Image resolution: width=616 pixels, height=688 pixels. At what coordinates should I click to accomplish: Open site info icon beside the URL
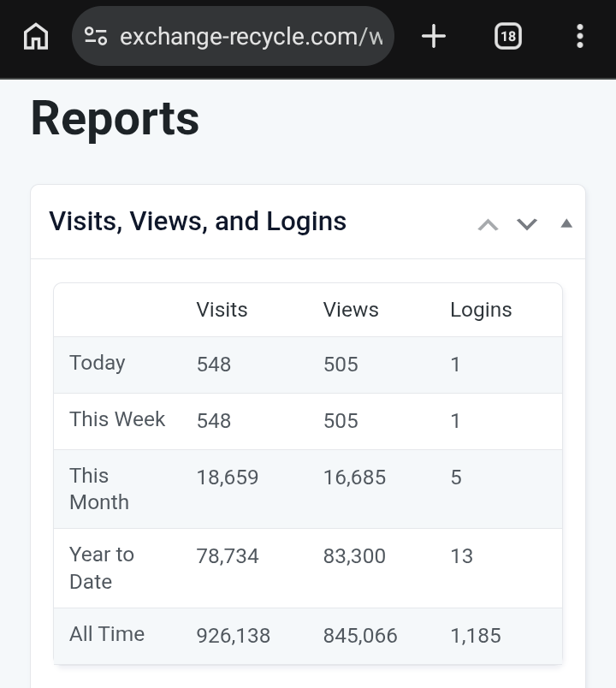(96, 36)
